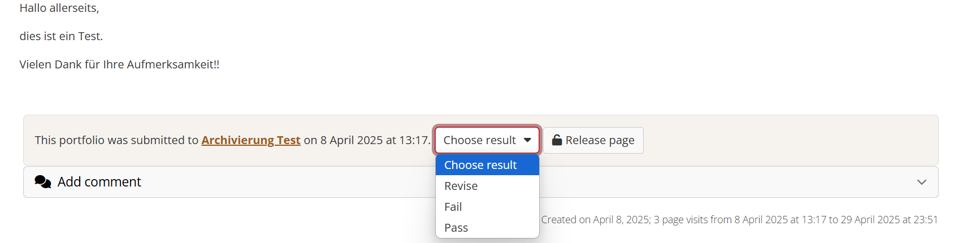The image size is (980, 243).
Task: Select the Pass option
Action: [456, 228]
